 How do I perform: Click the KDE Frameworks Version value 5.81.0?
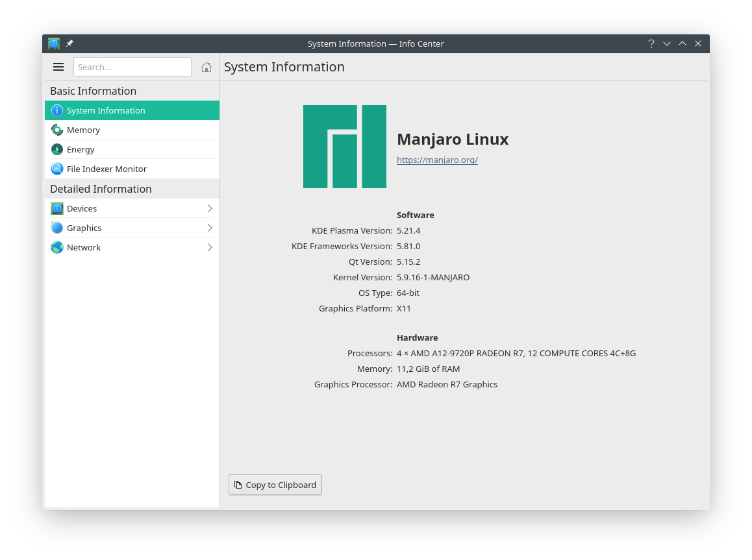point(408,246)
